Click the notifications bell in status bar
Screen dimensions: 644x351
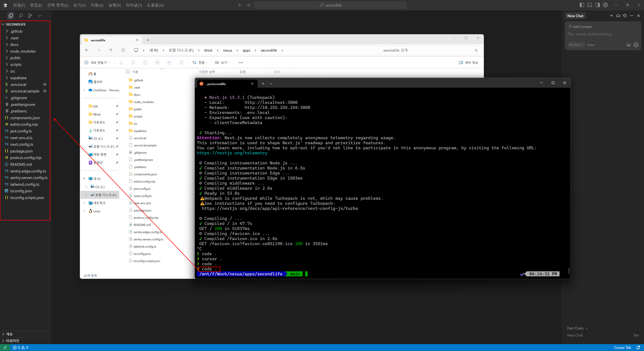tap(638, 347)
